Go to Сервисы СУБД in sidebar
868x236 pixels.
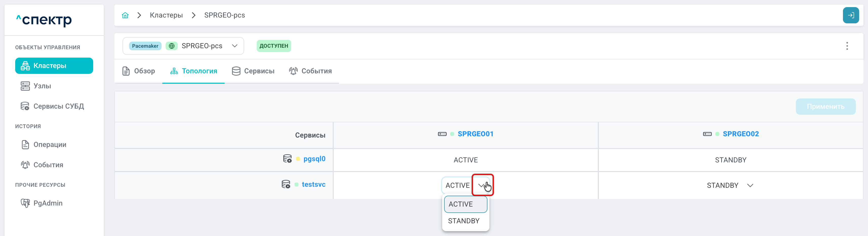[58, 106]
